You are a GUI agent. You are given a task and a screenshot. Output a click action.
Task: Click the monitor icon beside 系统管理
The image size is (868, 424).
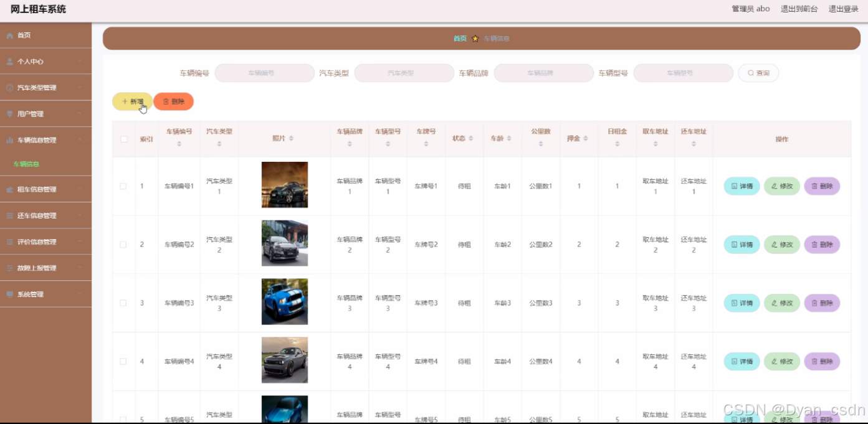coord(9,294)
